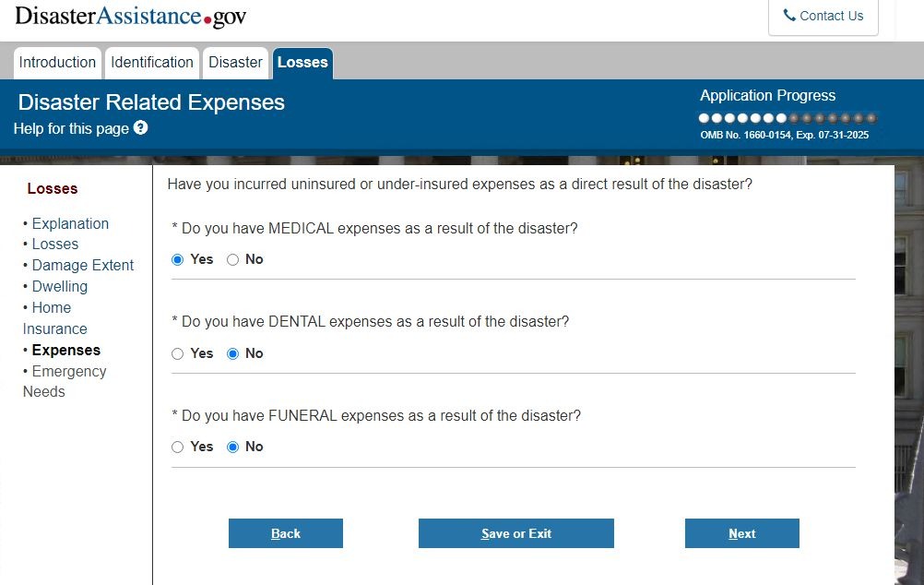
Task: Mark Yes for FUNERAL expenses
Action: tap(178, 448)
